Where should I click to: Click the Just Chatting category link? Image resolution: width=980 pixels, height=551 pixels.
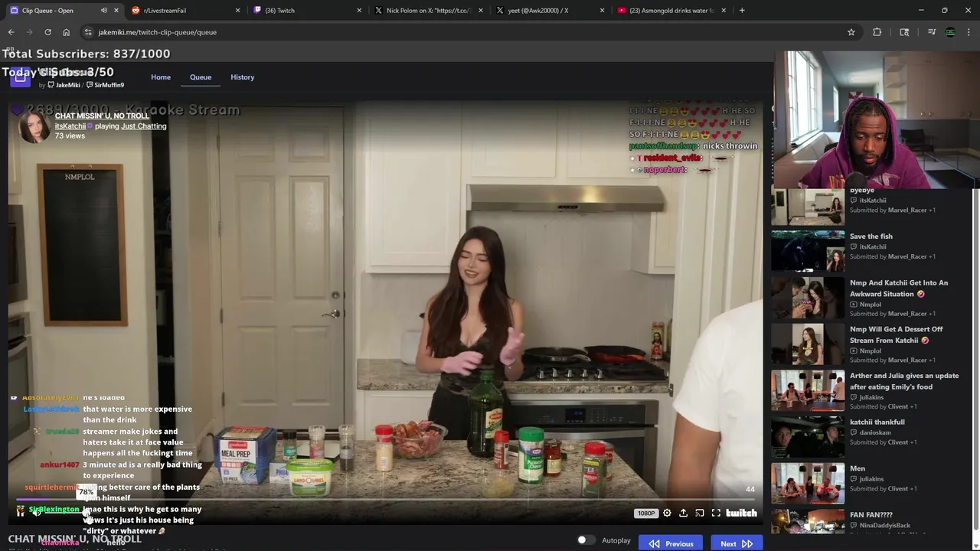(143, 126)
